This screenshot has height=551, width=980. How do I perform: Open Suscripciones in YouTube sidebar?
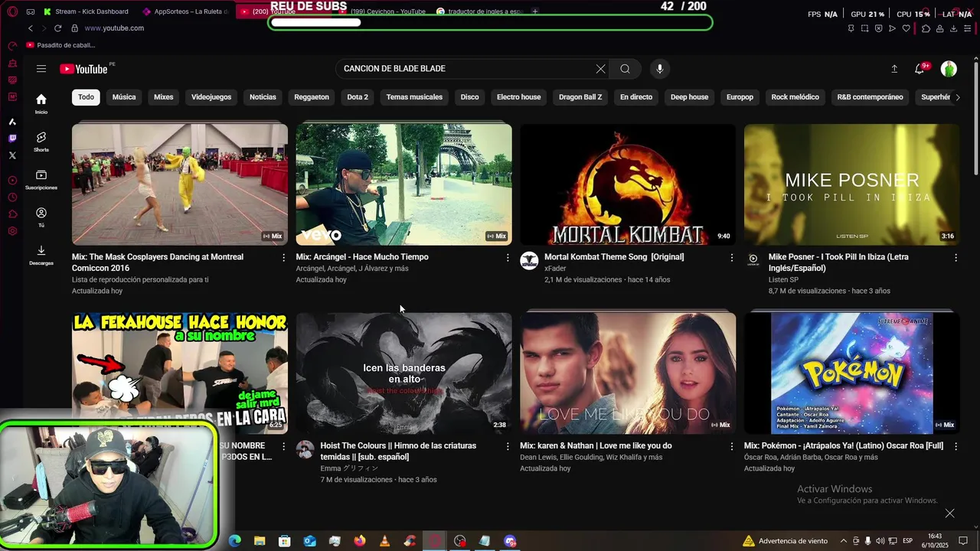pyautogui.click(x=41, y=179)
